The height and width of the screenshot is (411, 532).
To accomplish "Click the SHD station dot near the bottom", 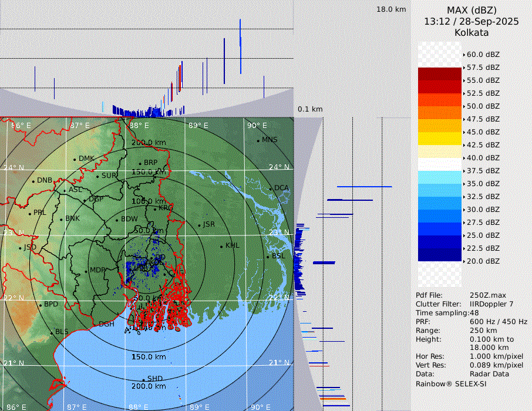I will (x=143, y=379).
